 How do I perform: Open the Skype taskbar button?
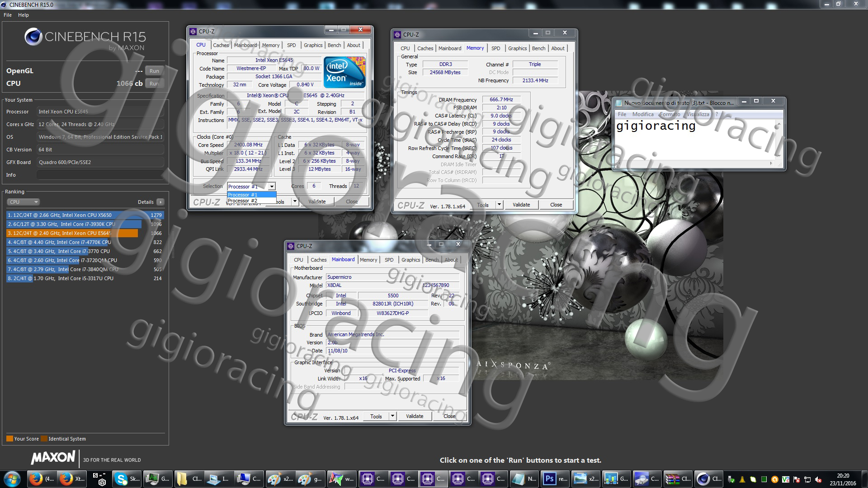tap(127, 479)
